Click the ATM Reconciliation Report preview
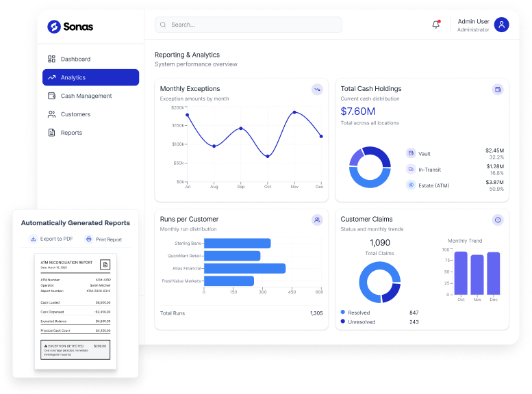532x394 pixels. 75,311
